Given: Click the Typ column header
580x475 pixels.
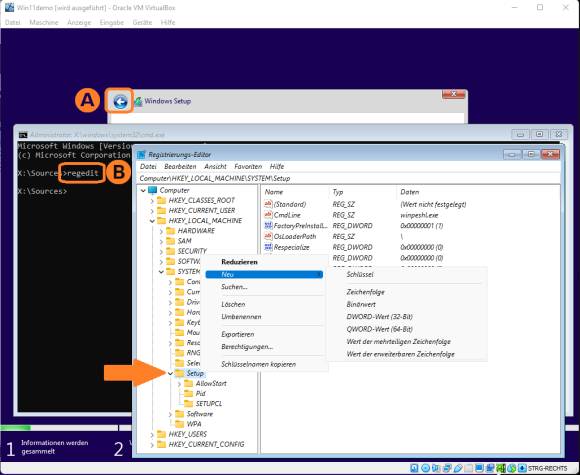Looking at the screenshot, I should (338, 192).
